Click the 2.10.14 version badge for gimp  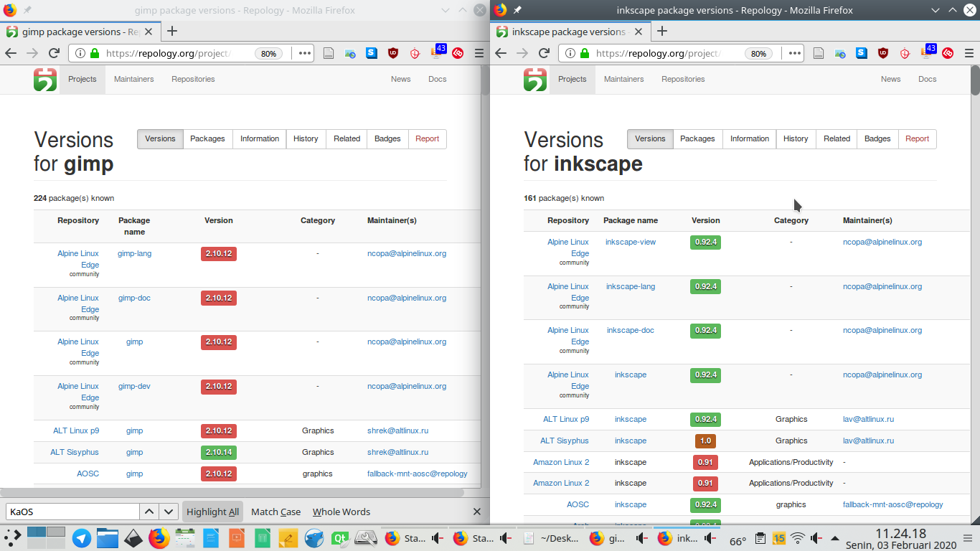click(219, 452)
